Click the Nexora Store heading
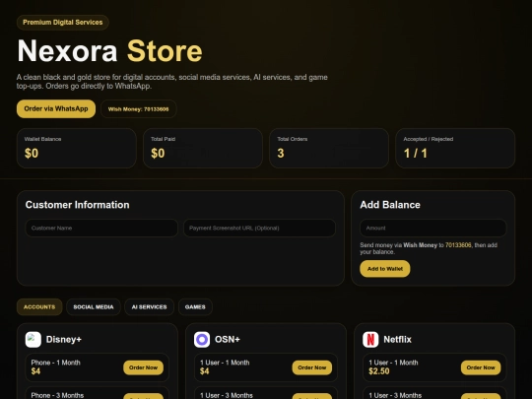 click(x=109, y=51)
